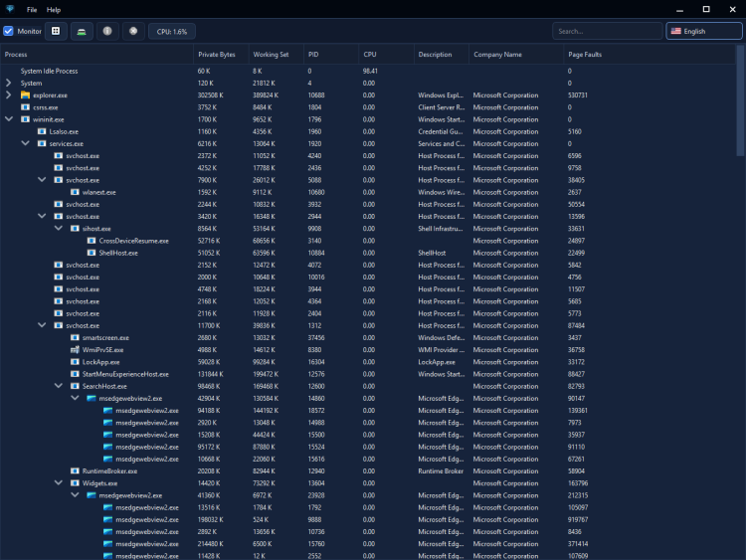Screen dimensions: 746x560
Task: Expand the System process node
Action: (8, 83)
